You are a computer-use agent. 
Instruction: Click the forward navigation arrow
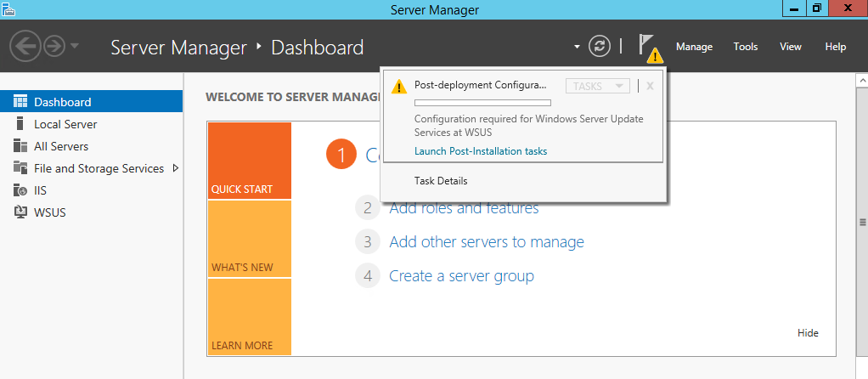(x=54, y=47)
